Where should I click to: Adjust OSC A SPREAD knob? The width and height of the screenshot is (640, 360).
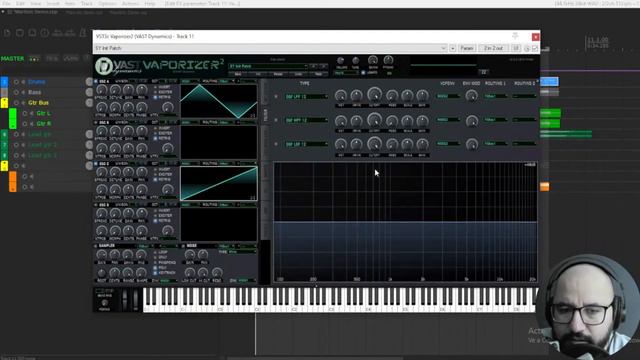coord(102,90)
